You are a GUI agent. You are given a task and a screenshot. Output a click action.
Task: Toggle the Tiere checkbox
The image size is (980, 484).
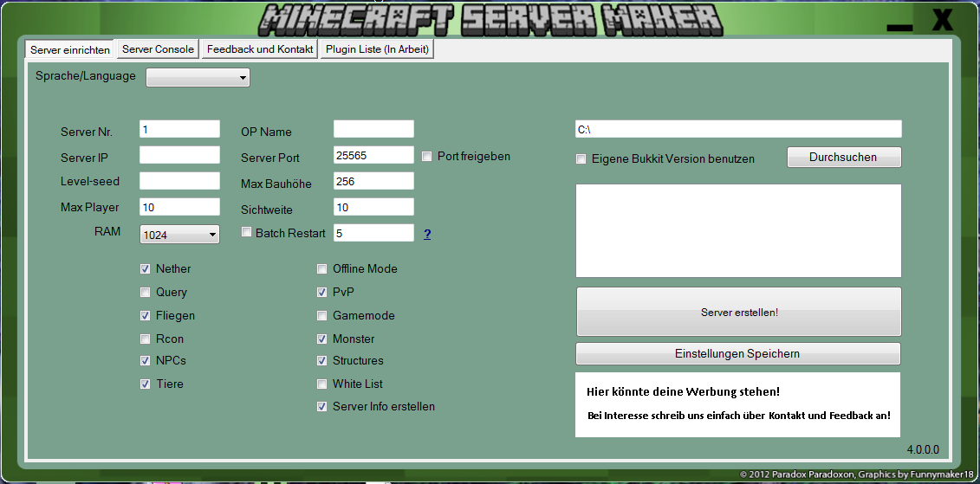pos(145,384)
